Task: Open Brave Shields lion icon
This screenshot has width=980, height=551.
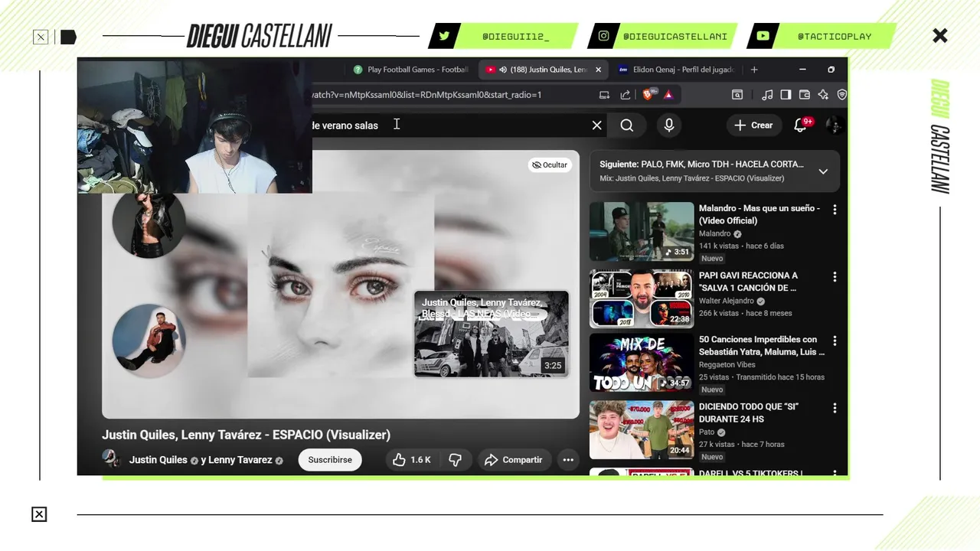Action: coord(648,95)
